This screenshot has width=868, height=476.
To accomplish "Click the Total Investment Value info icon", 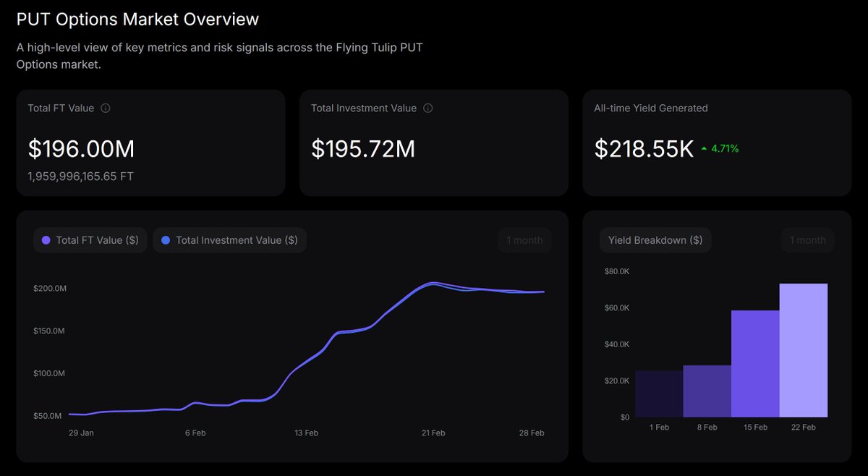I will pos(427,108).
